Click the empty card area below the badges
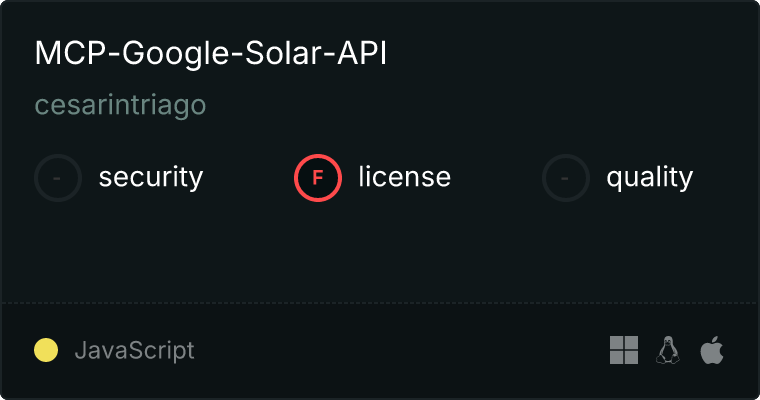Viewport: 760px width, 400px height. pyautogui.click(x=380, y=252)
